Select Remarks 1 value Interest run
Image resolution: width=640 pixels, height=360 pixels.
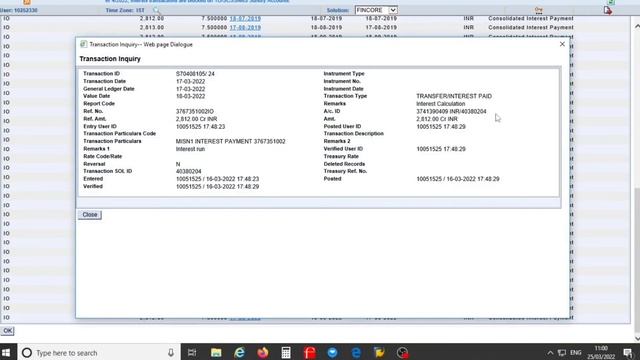[190, 149]
